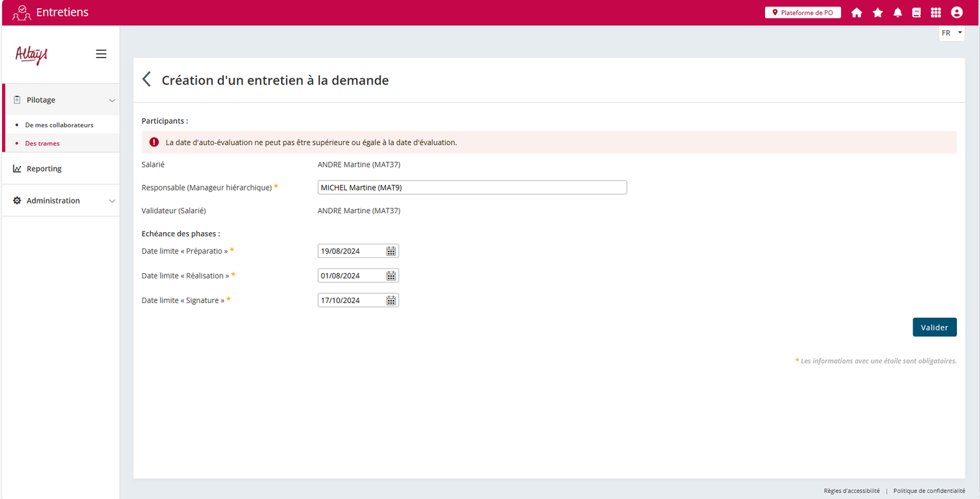
Task: Click the home icon in header
Action: click(857, 13)
